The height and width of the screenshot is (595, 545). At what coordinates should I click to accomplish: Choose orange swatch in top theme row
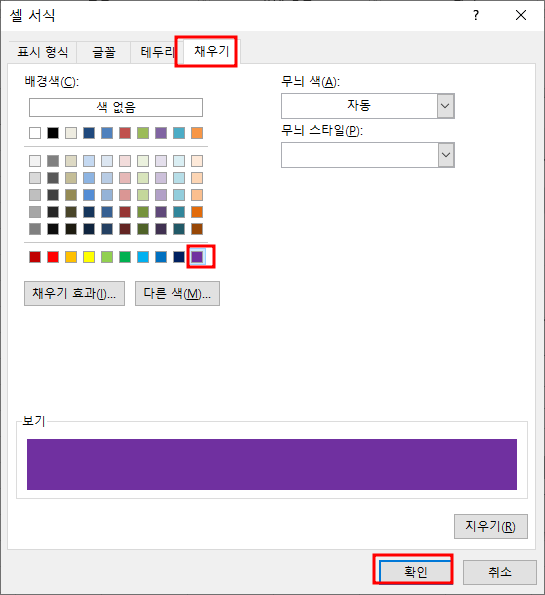point(197,133)
